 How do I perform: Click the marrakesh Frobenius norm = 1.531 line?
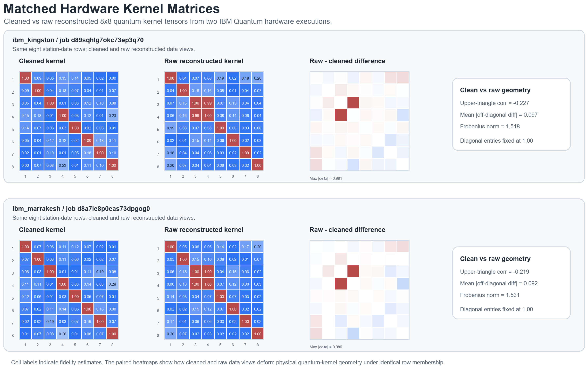click(490, 295)
